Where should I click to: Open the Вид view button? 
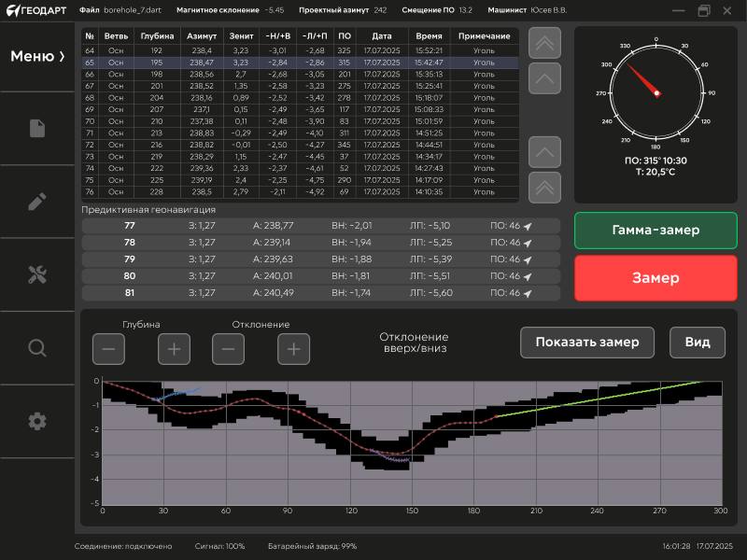pos(697,343)
